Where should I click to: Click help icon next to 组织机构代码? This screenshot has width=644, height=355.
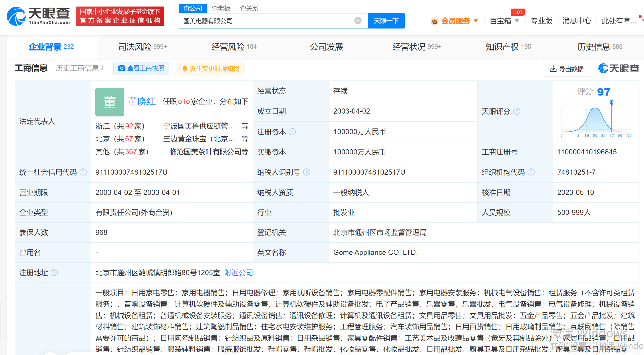point(531,172)
